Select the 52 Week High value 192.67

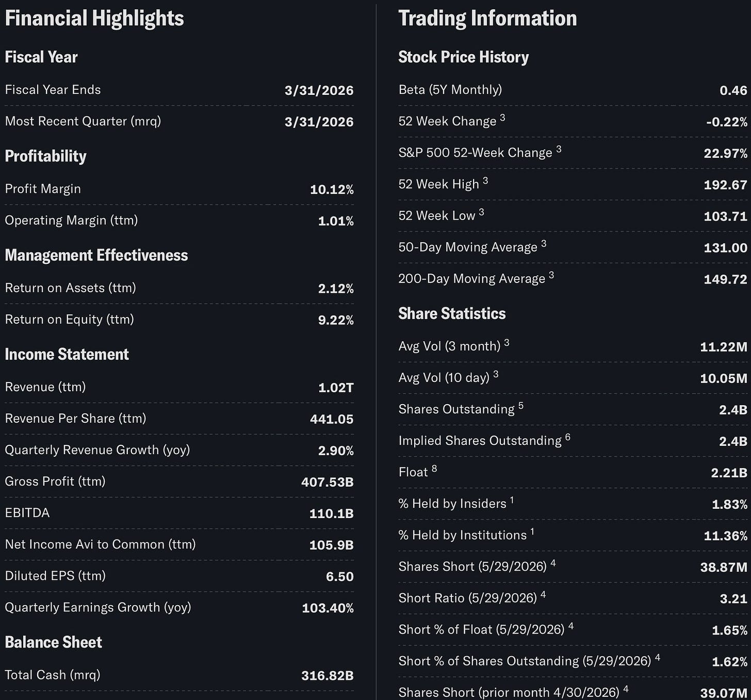725,185
